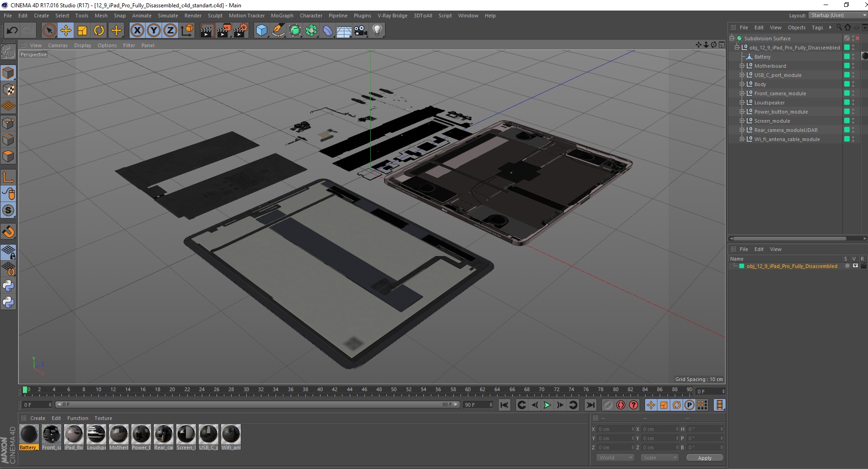Expand the Body object

pyautogui.click(x=742, y=84)
